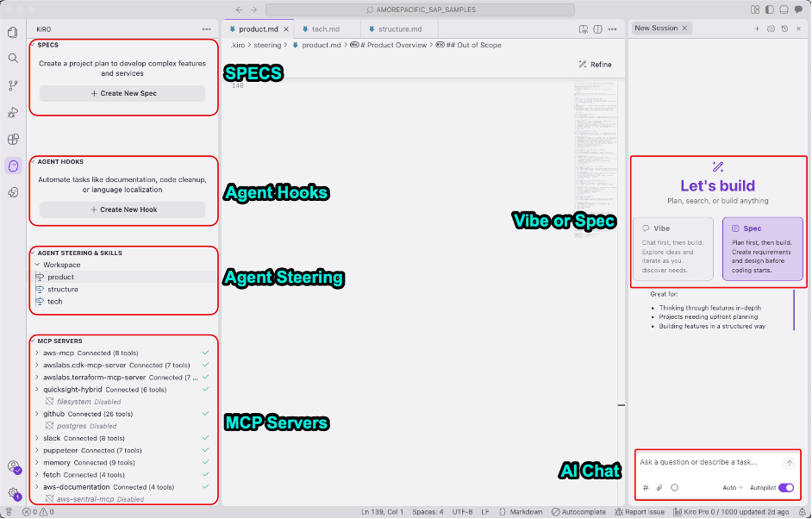Click the Create New Hook button
This screenshot has height=519, width=812.
(122, 209)
